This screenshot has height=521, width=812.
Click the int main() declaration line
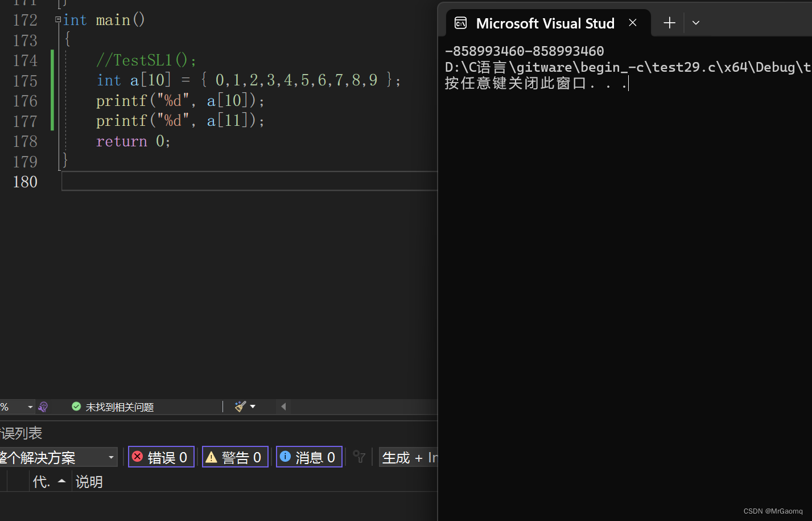(104, 20)
